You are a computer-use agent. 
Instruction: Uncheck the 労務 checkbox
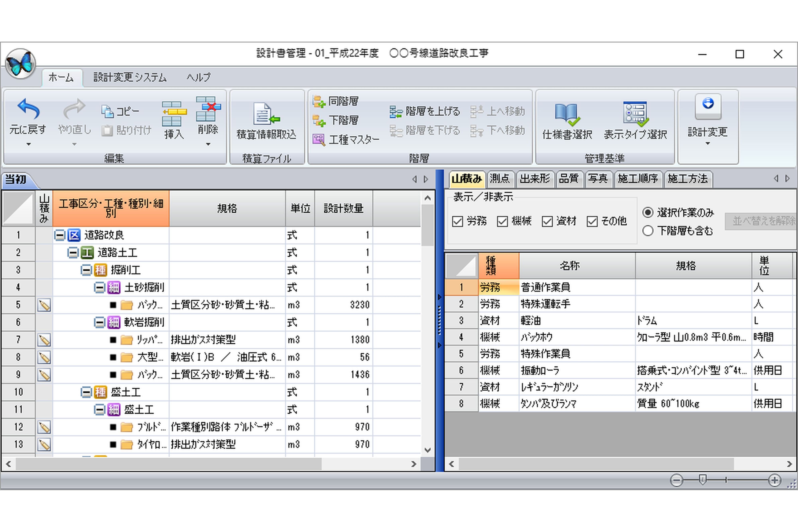click(457, 222)
